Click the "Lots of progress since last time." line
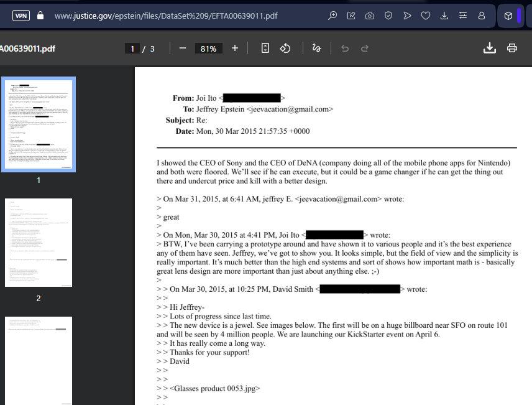Screen dimensions: 532x405 [221, 316]
